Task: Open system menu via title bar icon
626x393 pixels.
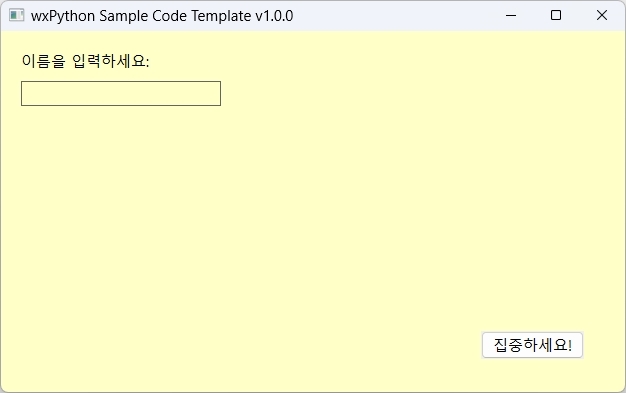Action: [16, 16]
